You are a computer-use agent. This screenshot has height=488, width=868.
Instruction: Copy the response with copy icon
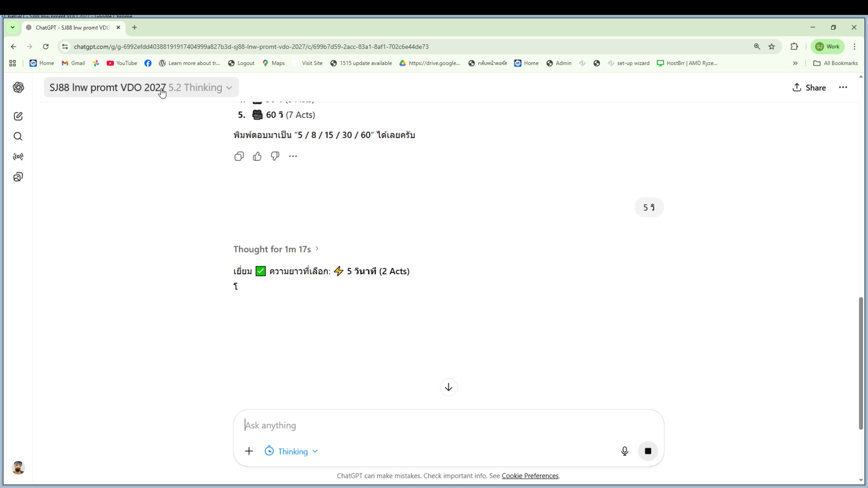coord(239,156)
